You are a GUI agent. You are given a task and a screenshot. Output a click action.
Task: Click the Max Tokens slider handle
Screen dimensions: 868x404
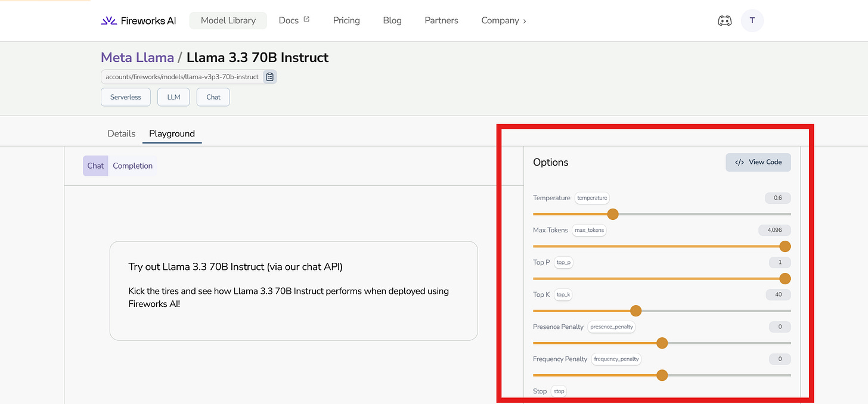tap(785, 246)
